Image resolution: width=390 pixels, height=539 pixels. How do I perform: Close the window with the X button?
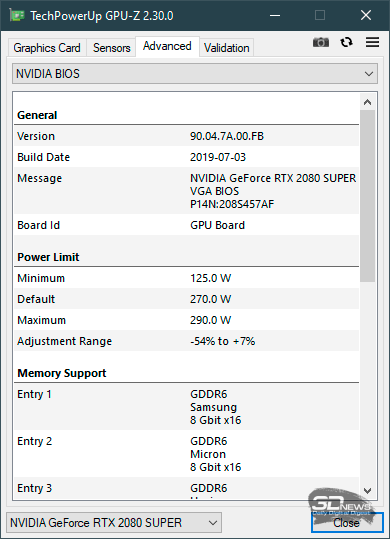366,15
